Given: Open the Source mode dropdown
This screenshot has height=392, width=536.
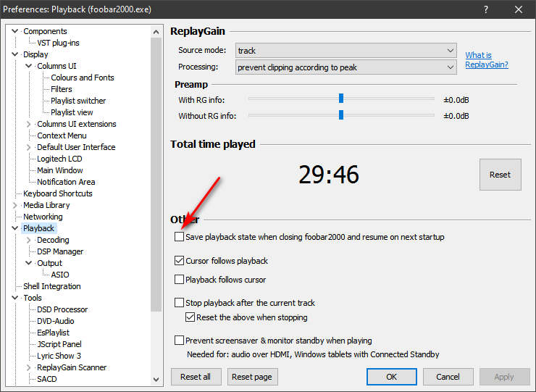Looking at the screenshot, I should 346,50.
